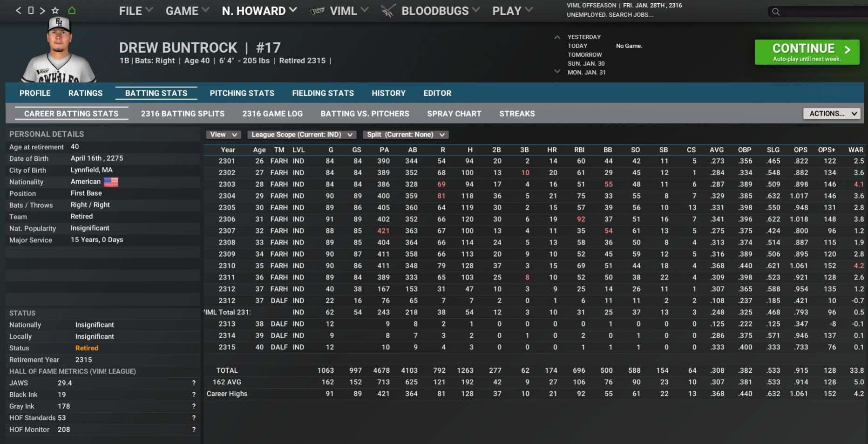Click the rectangle icon between the navigation arrows
The height and width of the screenshot is (444, 868).
[31, 10]
